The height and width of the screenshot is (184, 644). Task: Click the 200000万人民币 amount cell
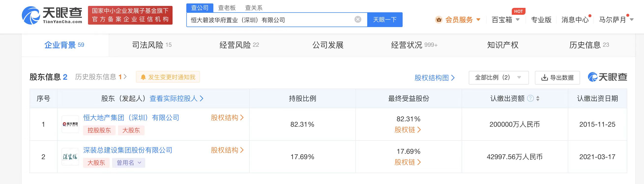tap(514, 124)
